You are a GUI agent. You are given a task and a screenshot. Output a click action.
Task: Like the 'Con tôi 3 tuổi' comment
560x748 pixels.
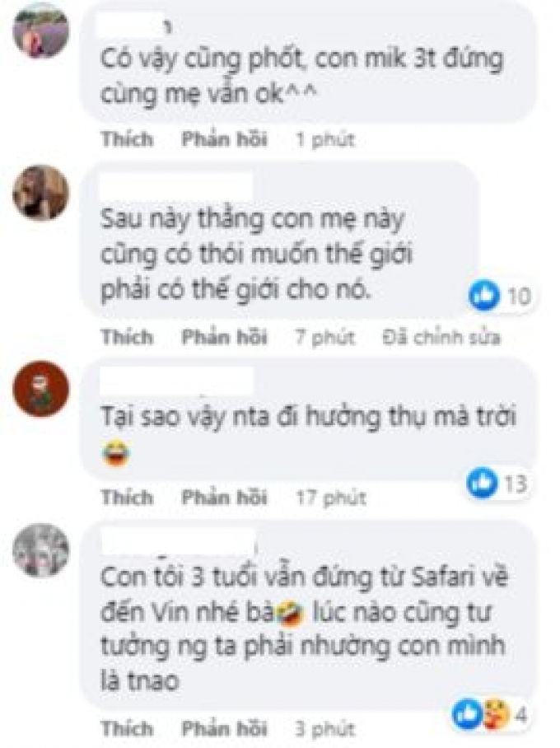(128, 728)
